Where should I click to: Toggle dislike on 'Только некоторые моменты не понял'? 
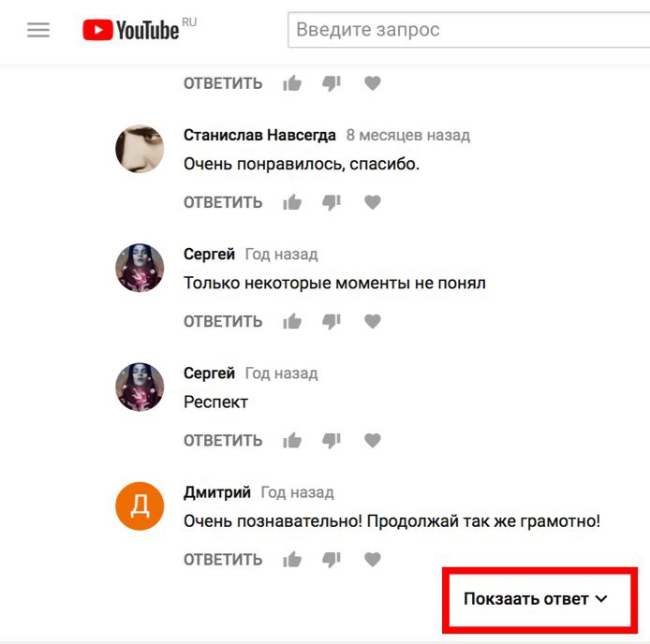click(332, 321)
